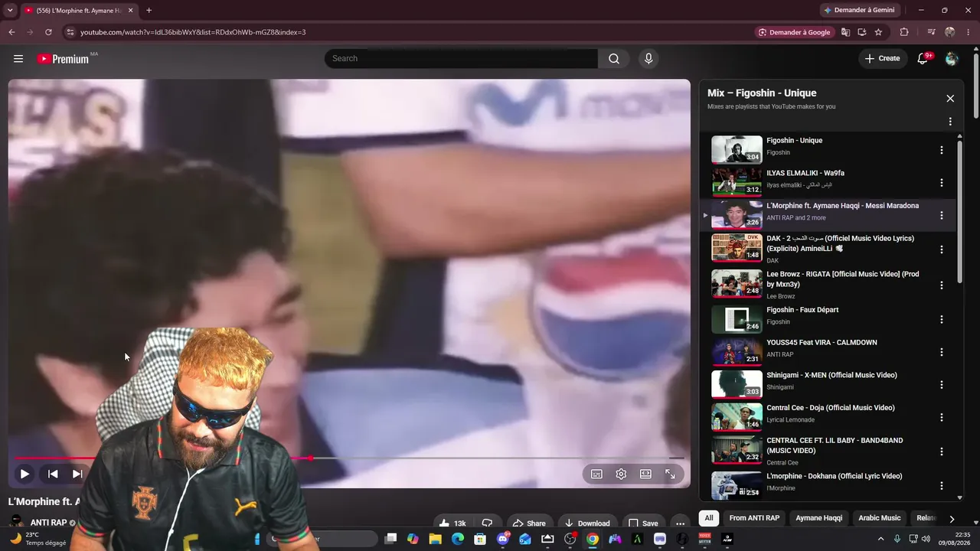
Task: Skip to the previous video
Action: click(x=53, y=474)
